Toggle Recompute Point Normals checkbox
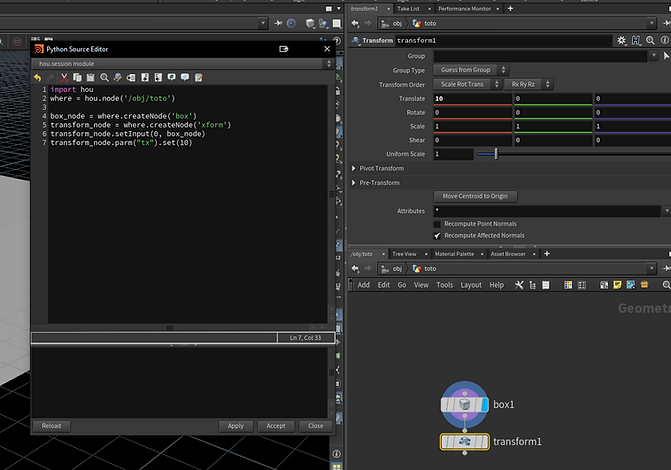This screenshot has width=671, height=470. pyautogui.click(x=437, y=224)
